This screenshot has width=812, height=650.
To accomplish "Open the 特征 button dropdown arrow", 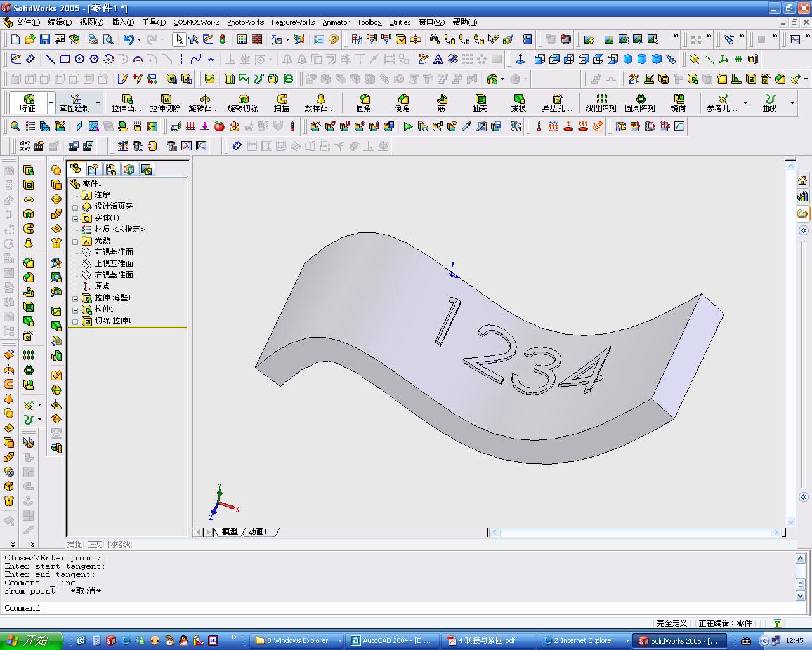I will [x=51, y=103].
